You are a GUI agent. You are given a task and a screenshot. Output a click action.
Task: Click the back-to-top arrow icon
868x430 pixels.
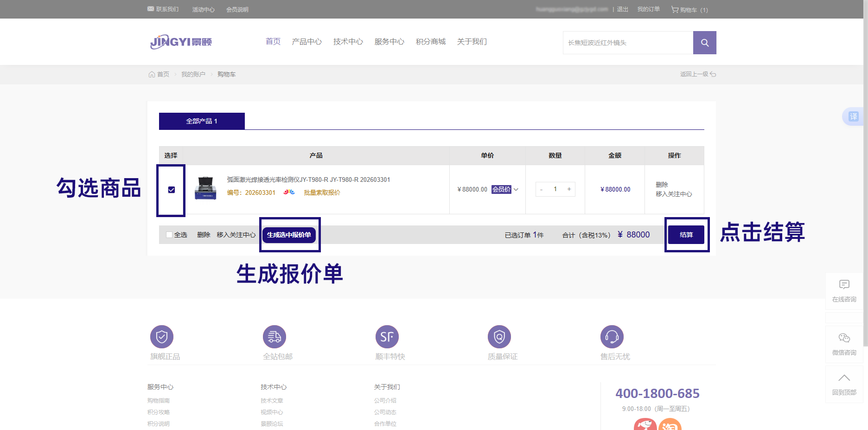(x=844, y=378)
